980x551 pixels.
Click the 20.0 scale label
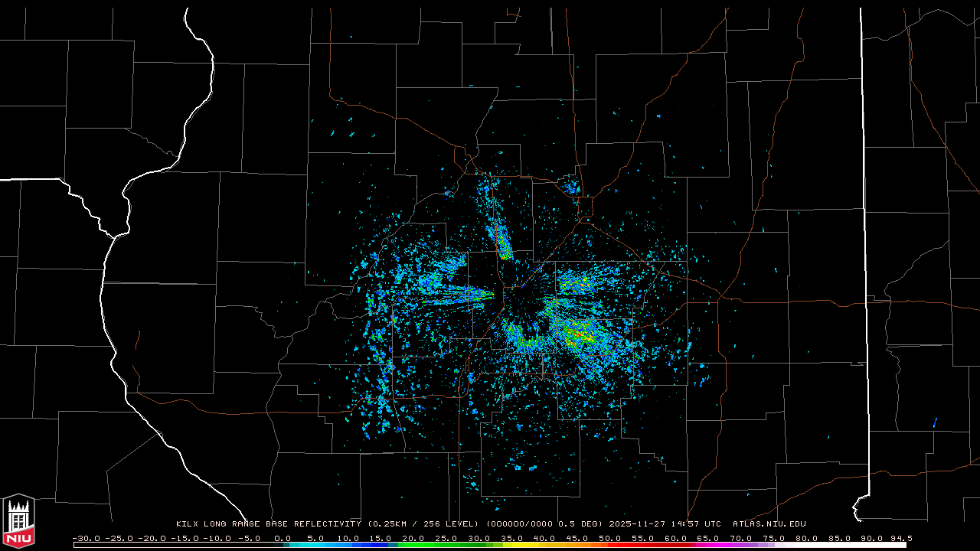(x=413, y=538)
